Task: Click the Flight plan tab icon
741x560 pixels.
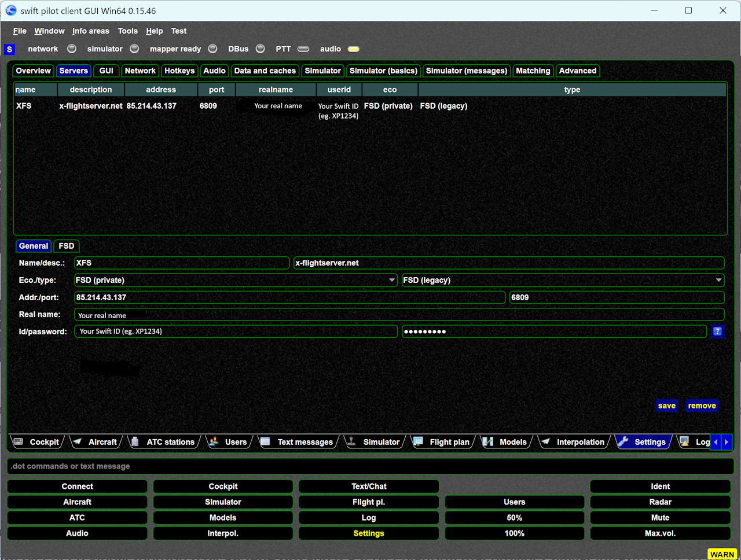Action: click(x=418, y=442)
